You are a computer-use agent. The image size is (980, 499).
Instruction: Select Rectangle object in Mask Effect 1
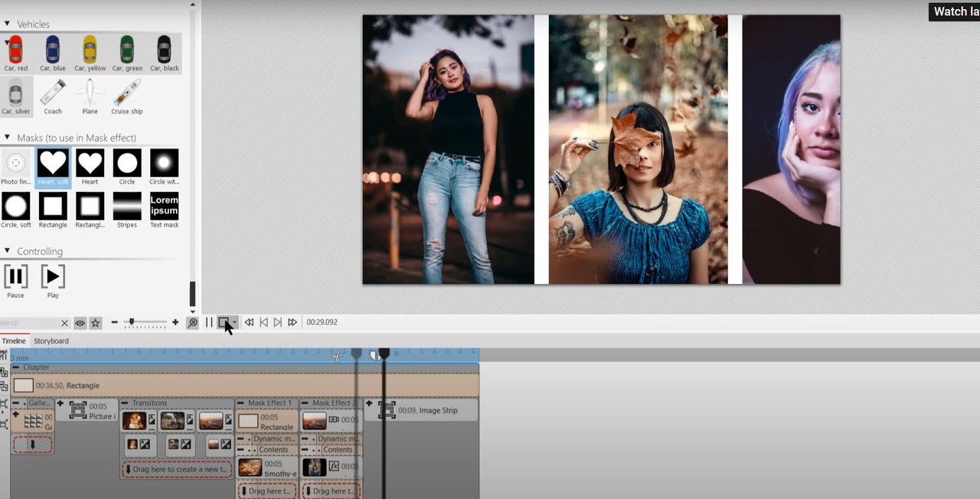click(x=267, y=422)
